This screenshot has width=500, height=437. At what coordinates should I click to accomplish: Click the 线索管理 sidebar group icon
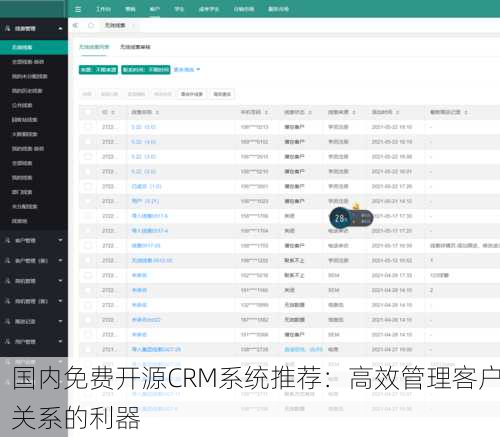pos(8,28)
